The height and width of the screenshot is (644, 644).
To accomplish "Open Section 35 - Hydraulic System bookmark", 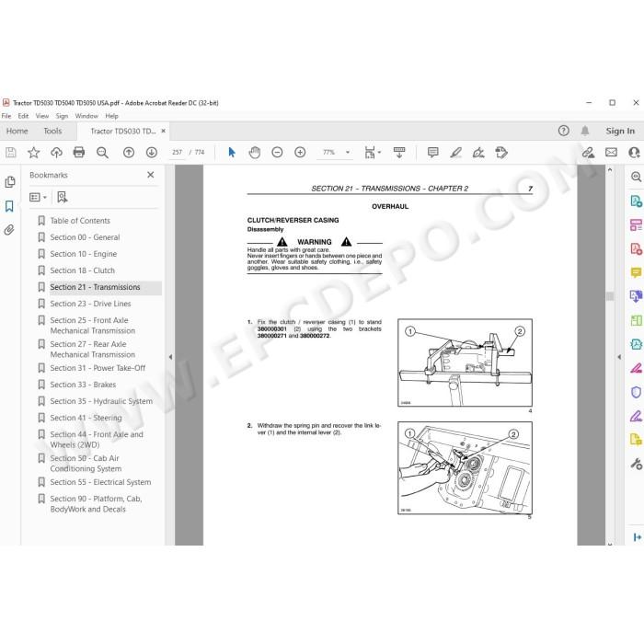I will tap(101, 401).
